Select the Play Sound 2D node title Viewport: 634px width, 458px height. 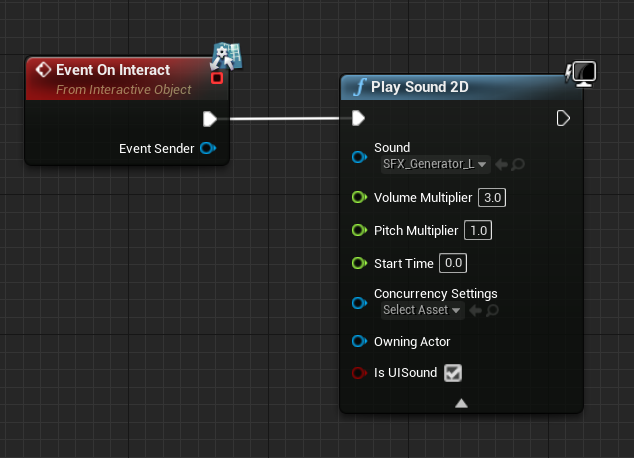click(x=420, y=87)
